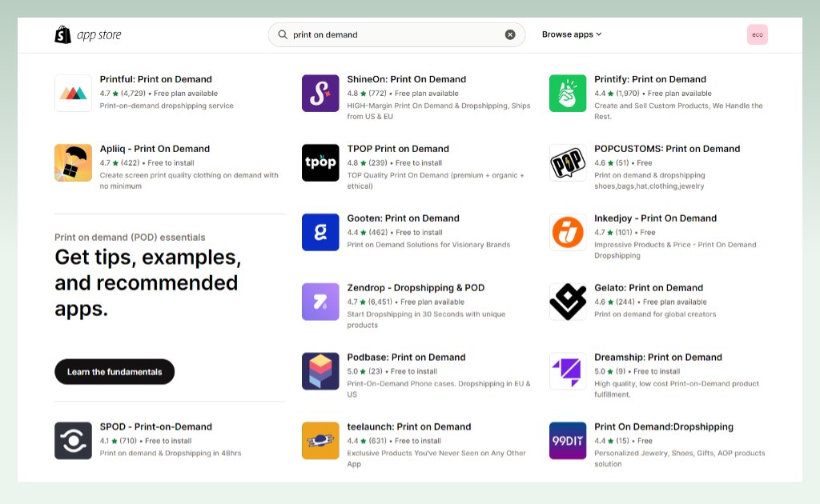Screen dimensions: 820x504
Task: Open the Gelato black diamond icon
Action: (568, 302)
